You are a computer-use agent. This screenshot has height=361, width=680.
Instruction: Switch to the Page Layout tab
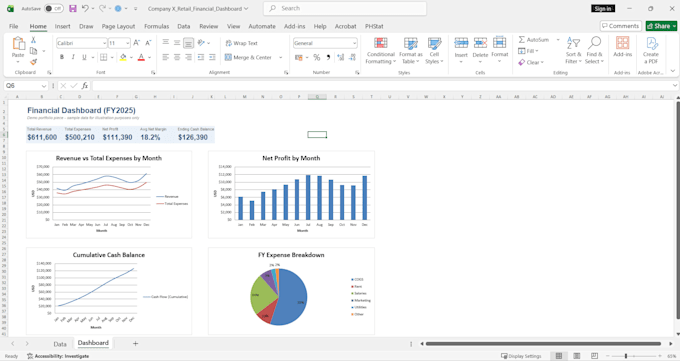118,26
